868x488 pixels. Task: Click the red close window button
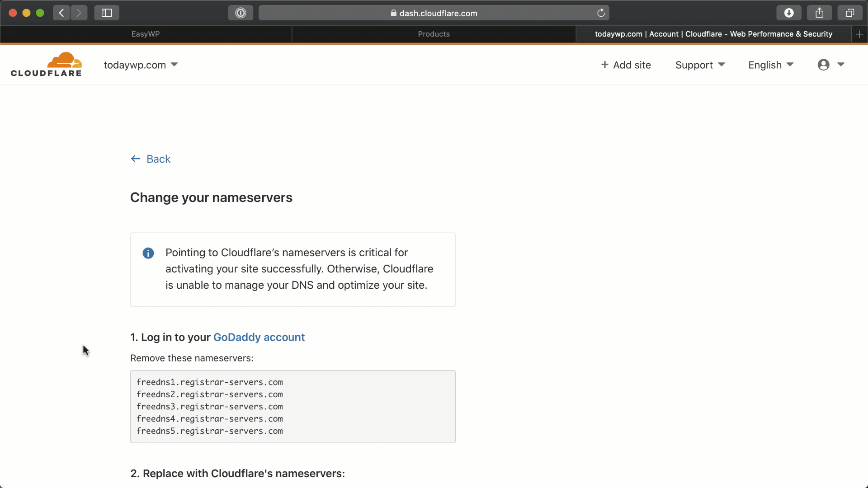click(13, 13)
